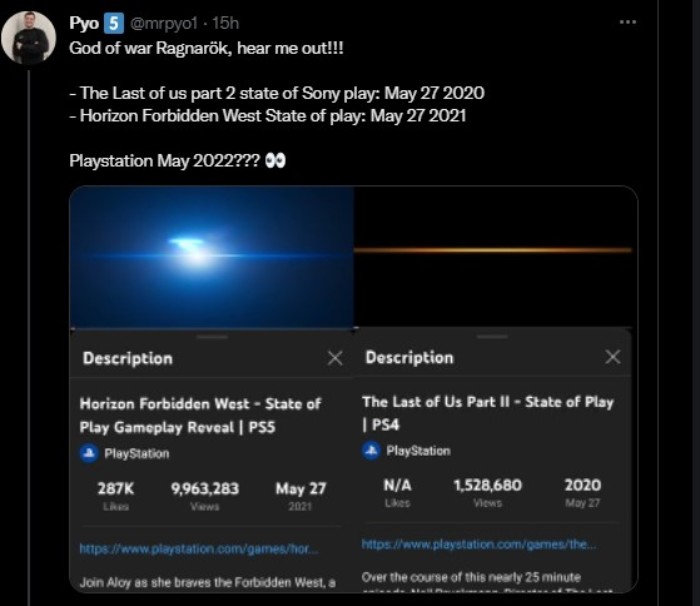Open Pyo display name profile link
Image resolution: width=700 pixels, height=606 pixels.
tap(83, 23)
